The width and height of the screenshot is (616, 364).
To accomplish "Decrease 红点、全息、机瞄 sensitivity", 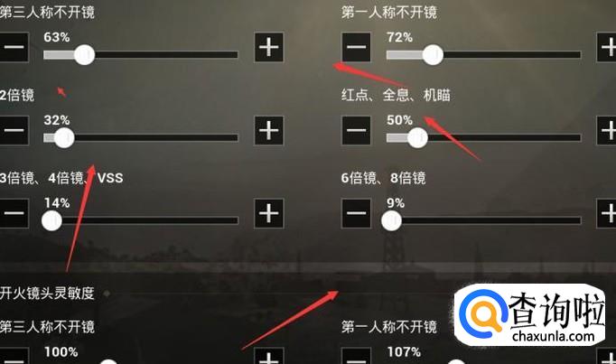I will pyautogui.click(x=356, y=130).
